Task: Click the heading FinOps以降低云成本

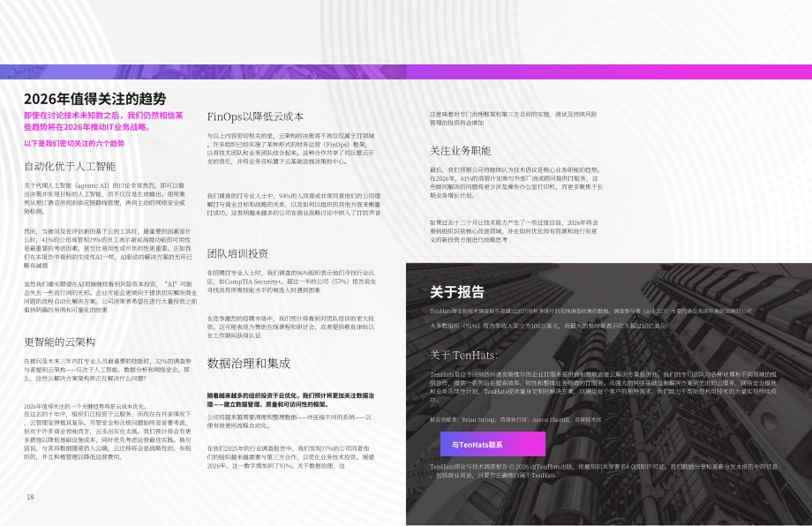Action: tap(255, 116)
